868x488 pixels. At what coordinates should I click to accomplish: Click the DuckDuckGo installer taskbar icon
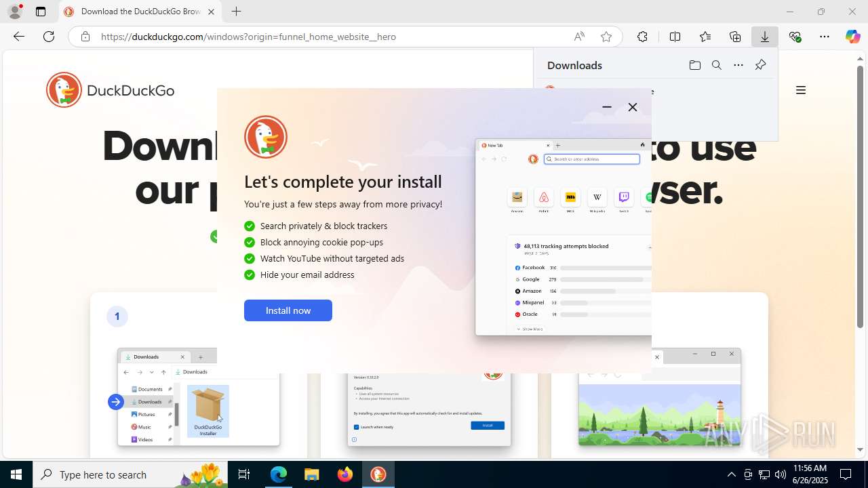point(378,474)
